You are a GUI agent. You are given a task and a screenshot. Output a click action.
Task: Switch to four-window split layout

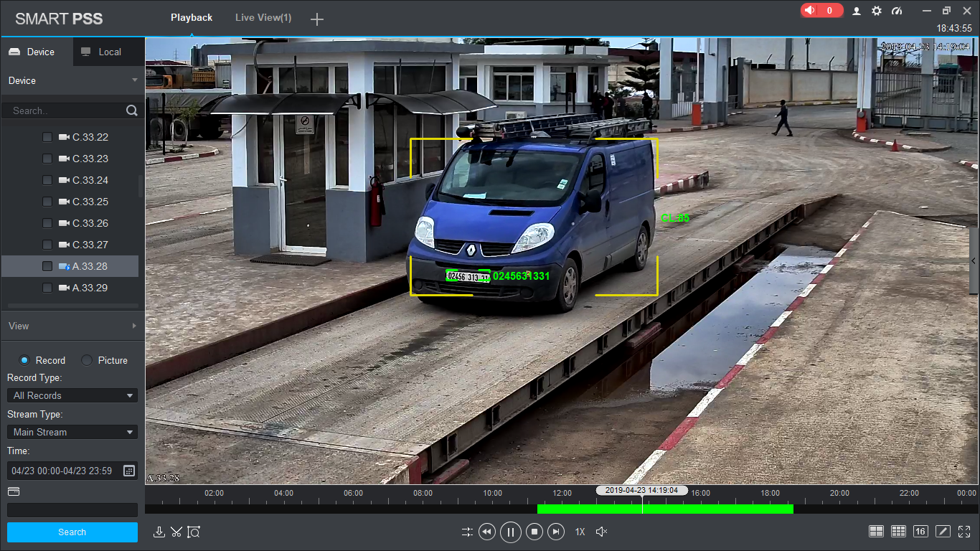click(876, 532)
